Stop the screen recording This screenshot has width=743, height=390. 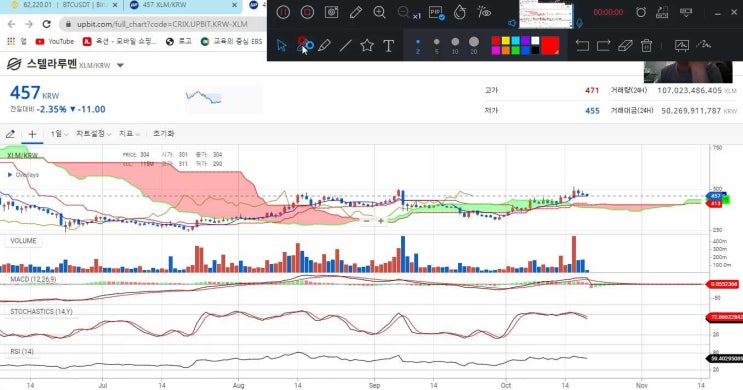[x=308, y=12]
